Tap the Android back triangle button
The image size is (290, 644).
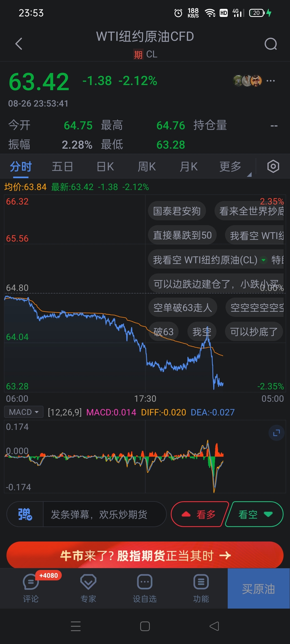[214, 626]
